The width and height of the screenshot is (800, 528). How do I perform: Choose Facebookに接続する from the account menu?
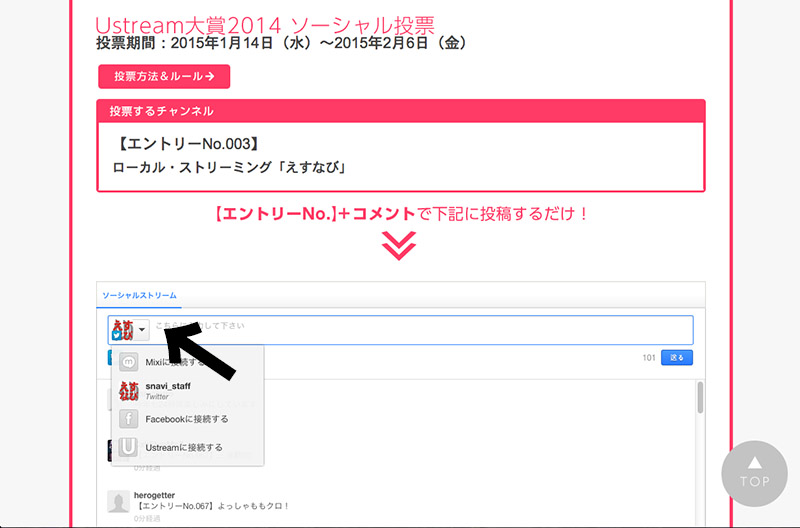point(187,419)
